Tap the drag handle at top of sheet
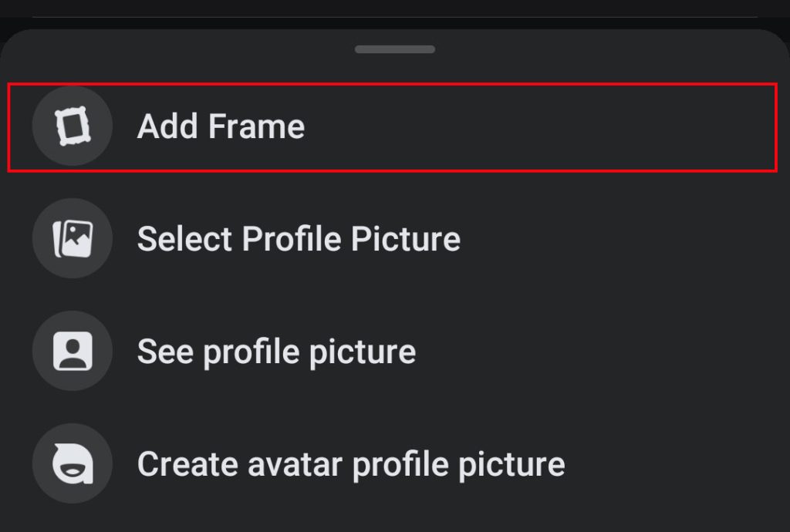 pyautogui.click(x=394, y=49)
